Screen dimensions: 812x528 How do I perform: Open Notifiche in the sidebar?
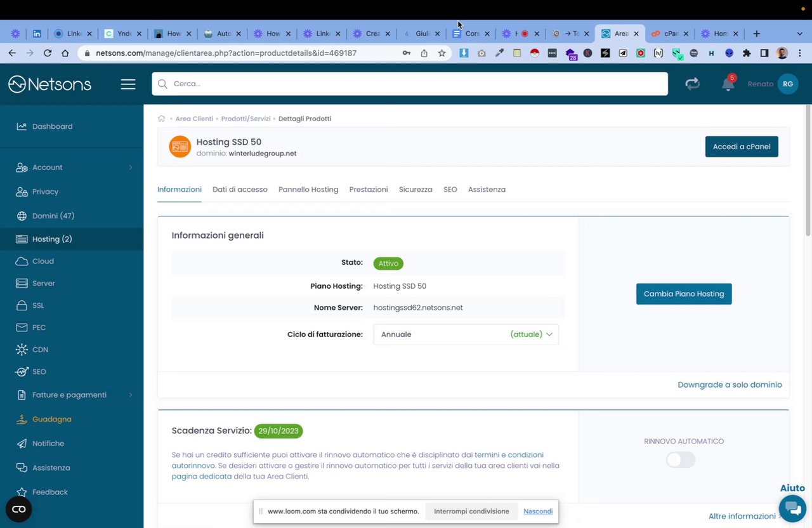(x=48, y=444)
